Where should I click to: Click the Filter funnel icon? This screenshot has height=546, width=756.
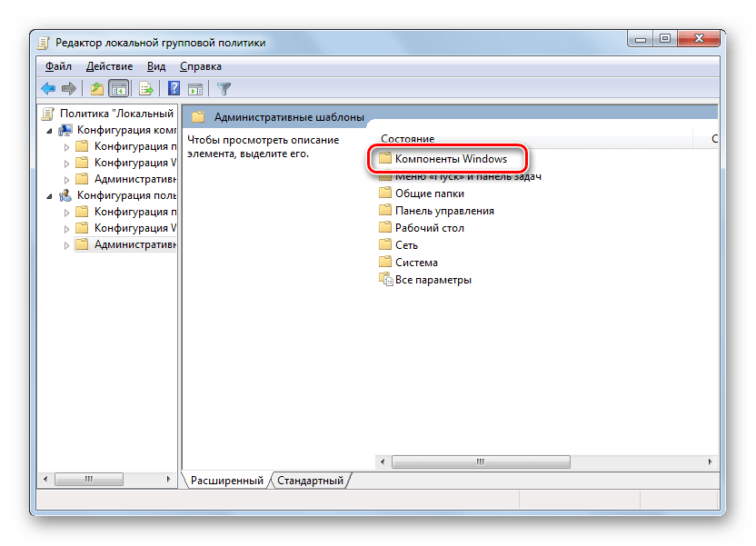tap(224, 88)
